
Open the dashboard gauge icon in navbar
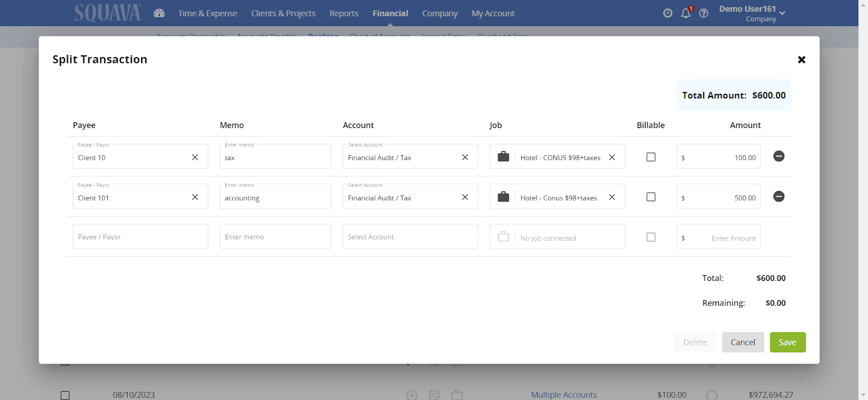(x=159, y=13)
